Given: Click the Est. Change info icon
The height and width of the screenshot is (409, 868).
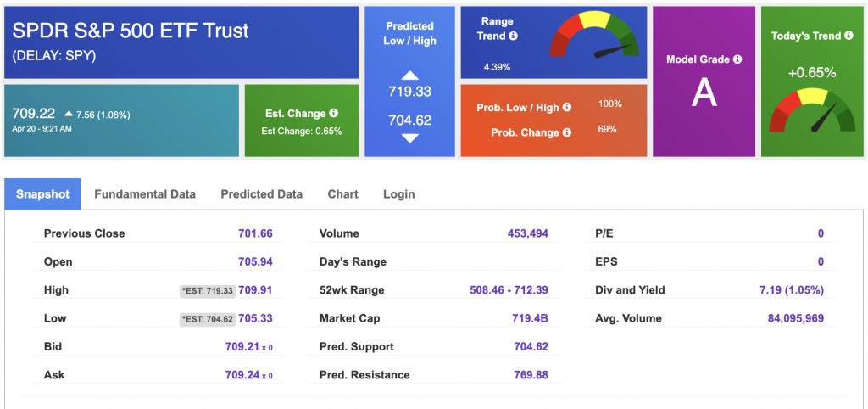Looking at the screenshot, I should [x=333, y=114].
